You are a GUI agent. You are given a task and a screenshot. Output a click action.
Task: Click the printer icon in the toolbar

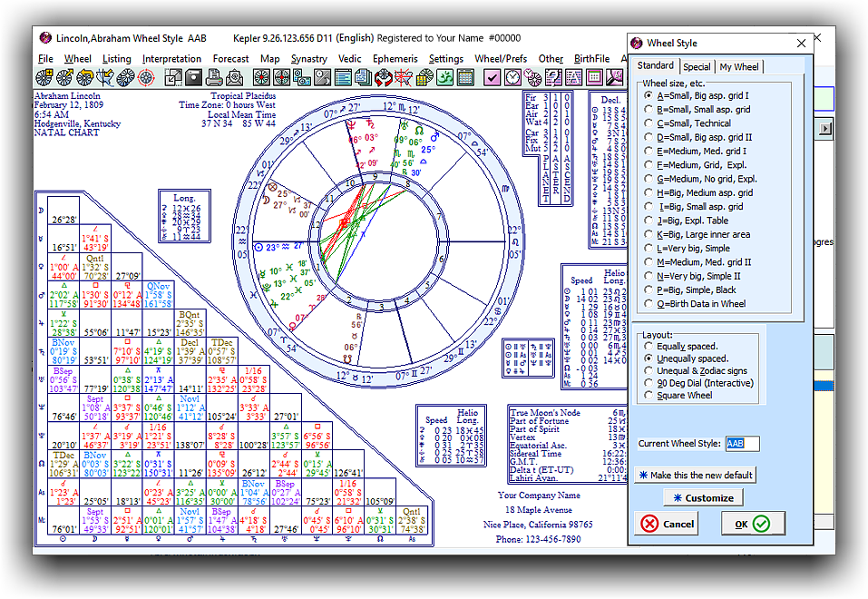[x=215, y=77]
